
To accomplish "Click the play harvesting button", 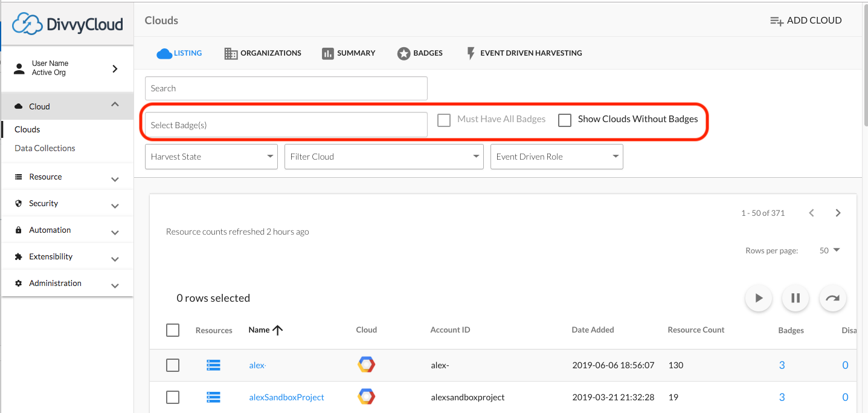I will coord(759,298).
